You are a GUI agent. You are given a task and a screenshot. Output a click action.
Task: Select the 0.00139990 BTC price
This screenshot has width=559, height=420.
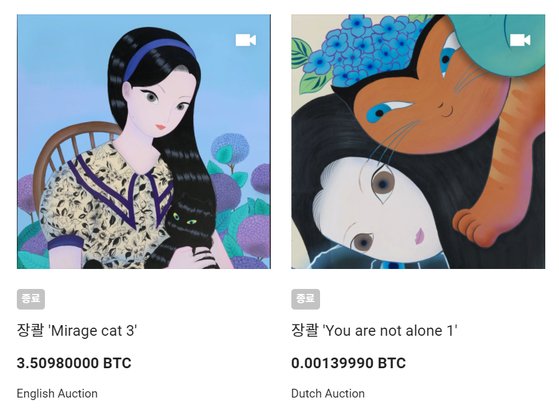349,363
